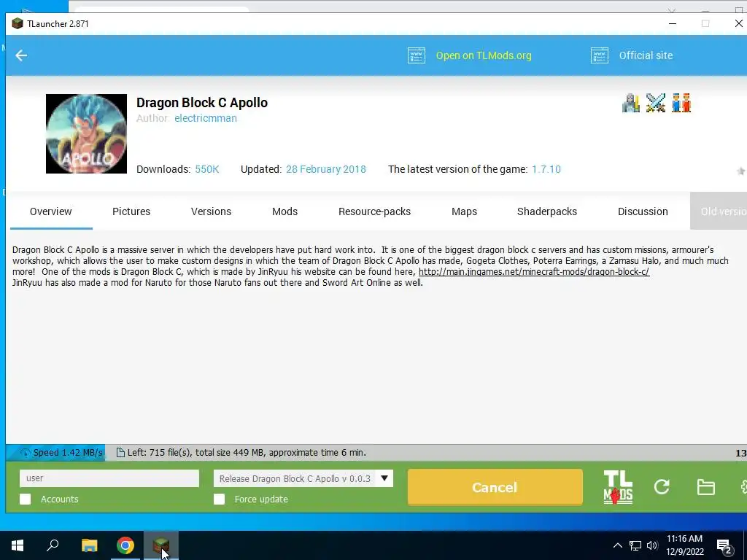Open TL Mods manager icon
The width and height of the screenshot is (747, 560).
point(618,487)
